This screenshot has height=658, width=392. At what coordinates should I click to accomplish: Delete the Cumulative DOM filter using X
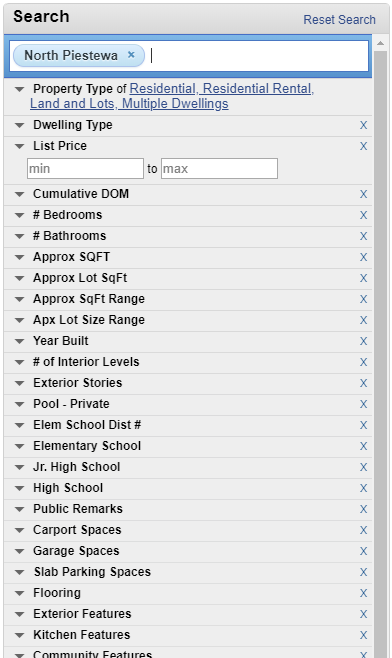point(363,194)
